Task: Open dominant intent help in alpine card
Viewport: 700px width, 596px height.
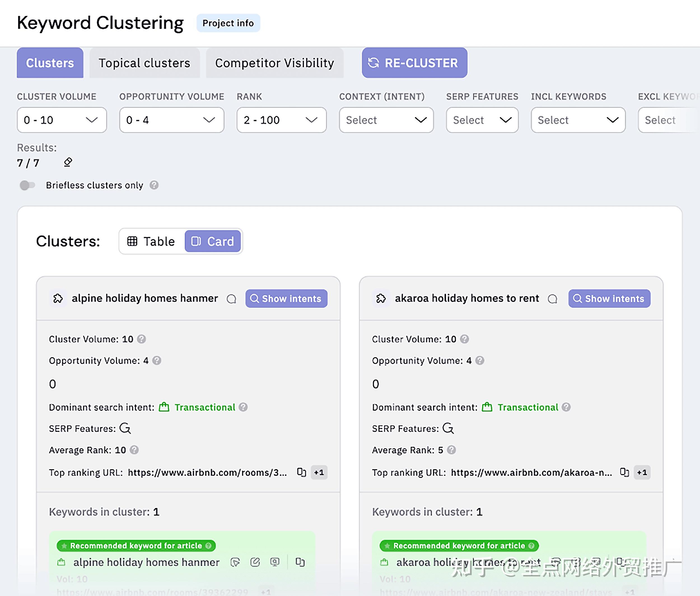Action: tap(243, 407)
